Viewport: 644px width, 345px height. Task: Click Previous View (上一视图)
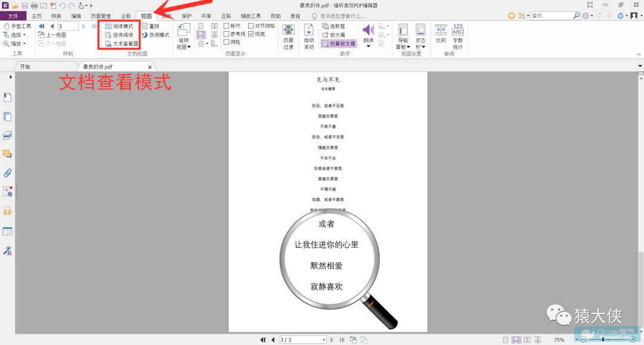[52, 35]
